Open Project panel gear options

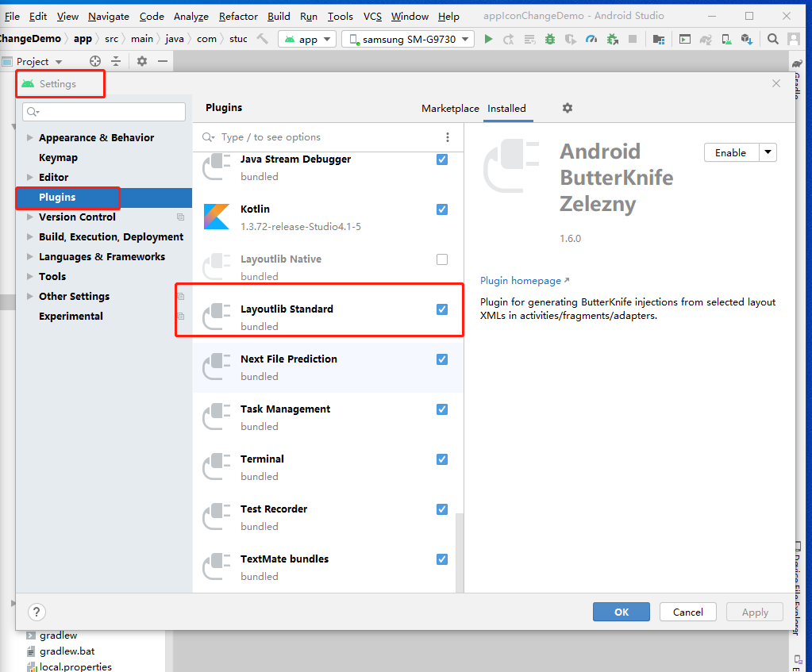[142, 61]
